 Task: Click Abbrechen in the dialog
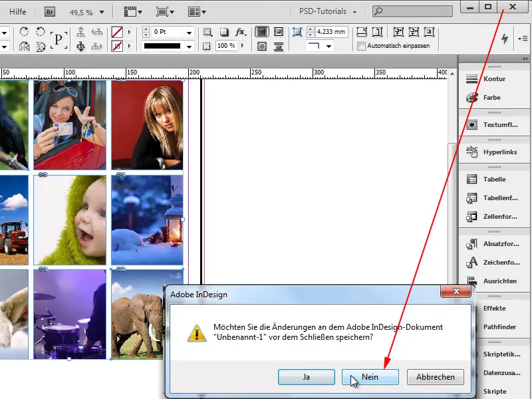tap(436, 377)
